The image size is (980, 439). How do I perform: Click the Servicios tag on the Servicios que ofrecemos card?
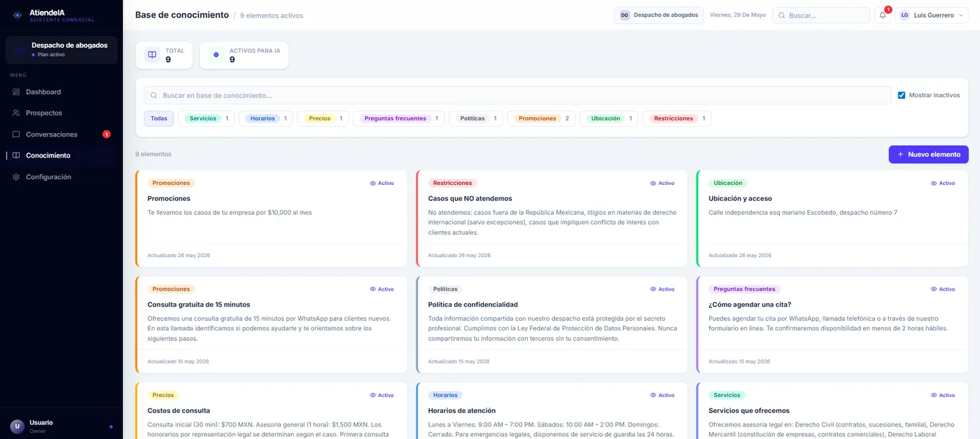pos(727,395)
